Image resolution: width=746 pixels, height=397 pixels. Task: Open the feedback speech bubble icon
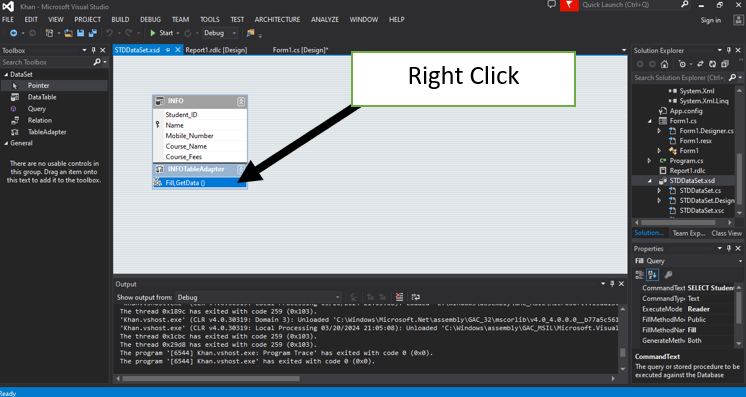(551, 4)
